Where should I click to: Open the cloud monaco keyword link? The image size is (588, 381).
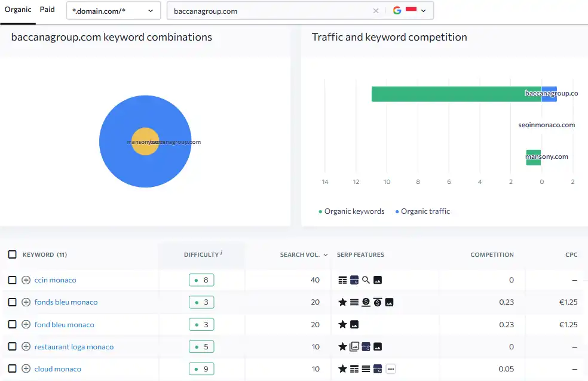58,368
